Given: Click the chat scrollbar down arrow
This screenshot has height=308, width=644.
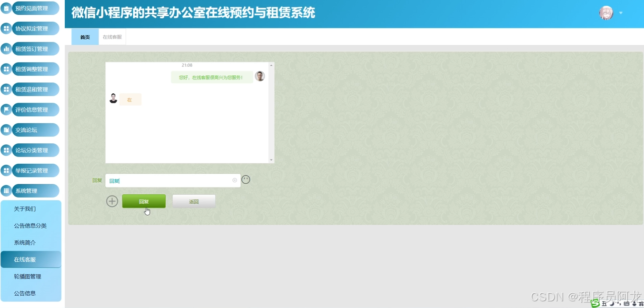Looking at the screenshot, I should 271,160.
